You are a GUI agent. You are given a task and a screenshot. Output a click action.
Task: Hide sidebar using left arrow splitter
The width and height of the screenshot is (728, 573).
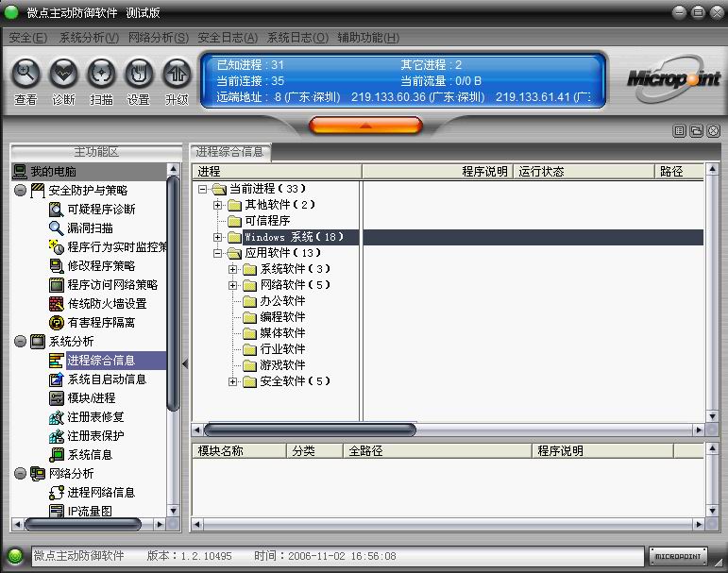point(185,363)
